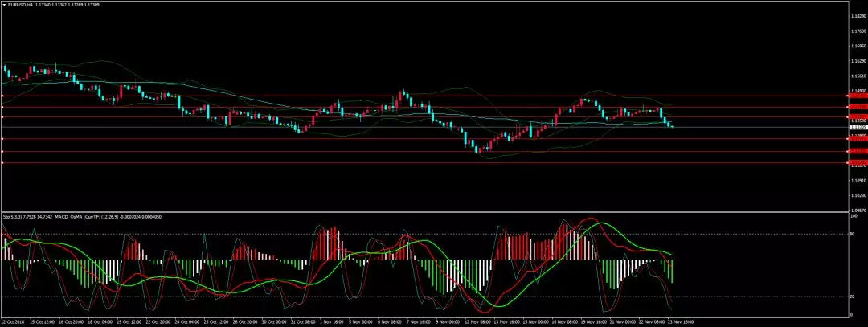Click the 1.10910 price scale label
This screenshot has height=327, width=868.
pyautogui.click(x=858, y=181)
